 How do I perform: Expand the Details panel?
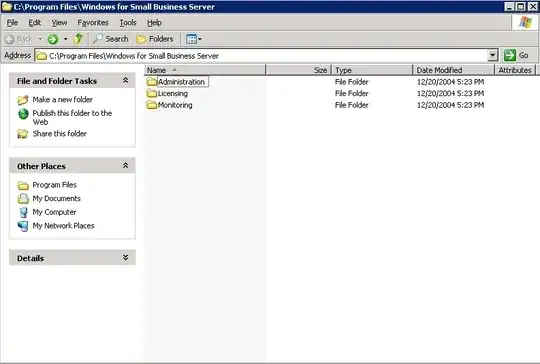(125, 258)
